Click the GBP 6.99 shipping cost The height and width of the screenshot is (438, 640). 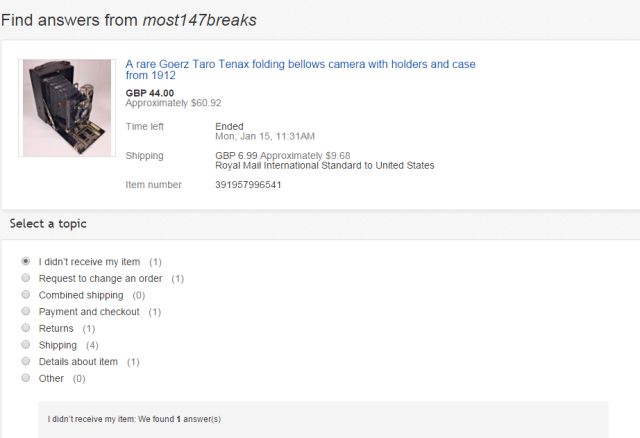238,156
